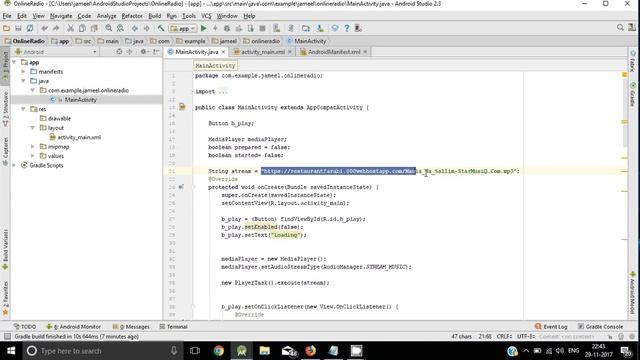Screen dimensions: 640x360
Task: Click the Undo arrow in toolbar
Action: (x=44, y=28)
